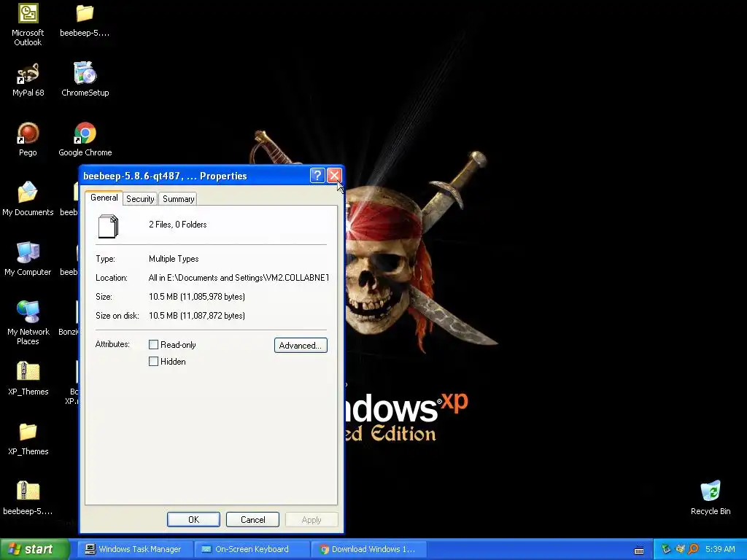This screenshot has height=560, width=747.
Task: Click the location path 'All in E:\Documents and Settings' text
Action: point(239,278)
